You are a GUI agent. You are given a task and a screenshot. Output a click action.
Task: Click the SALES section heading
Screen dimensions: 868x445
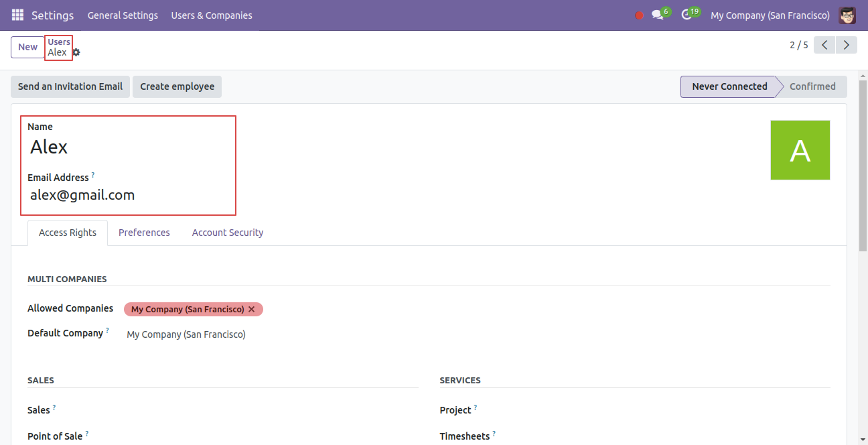click(x=41, y=380)
